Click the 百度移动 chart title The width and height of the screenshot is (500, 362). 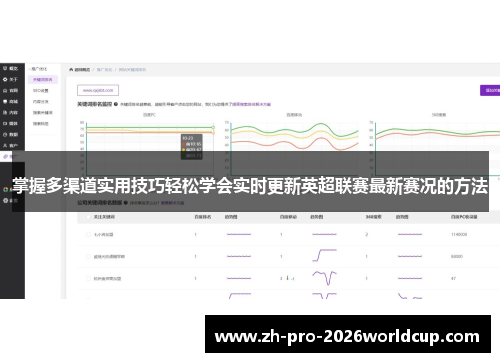tap(294, 115)
